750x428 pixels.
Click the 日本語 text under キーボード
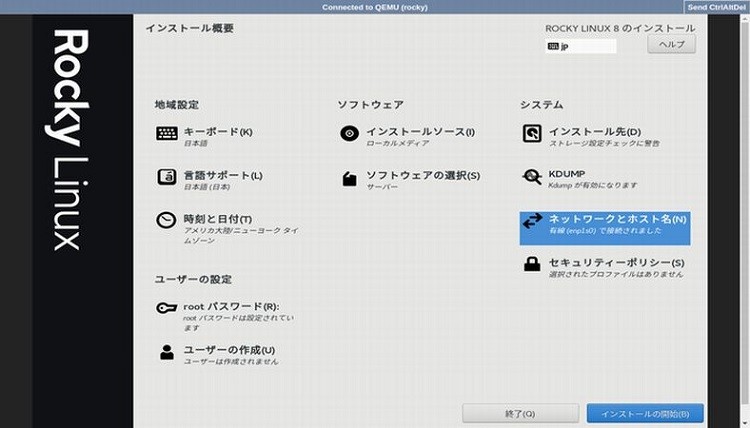196,143
